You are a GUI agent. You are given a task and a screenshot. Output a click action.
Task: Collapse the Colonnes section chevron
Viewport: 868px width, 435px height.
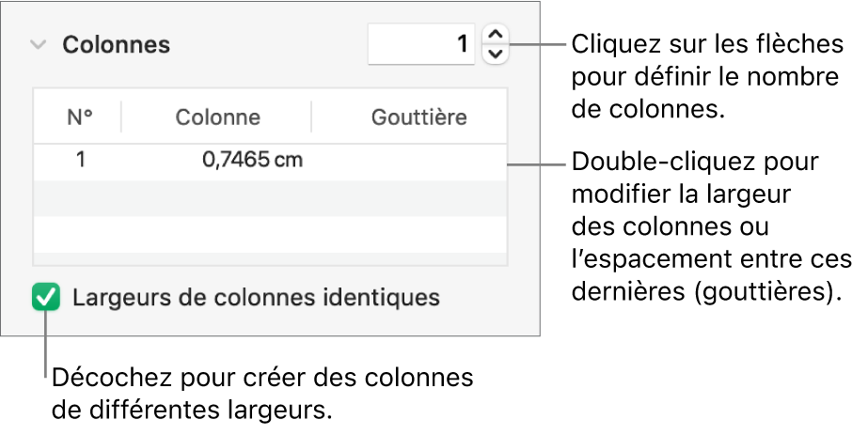(38, 44)
